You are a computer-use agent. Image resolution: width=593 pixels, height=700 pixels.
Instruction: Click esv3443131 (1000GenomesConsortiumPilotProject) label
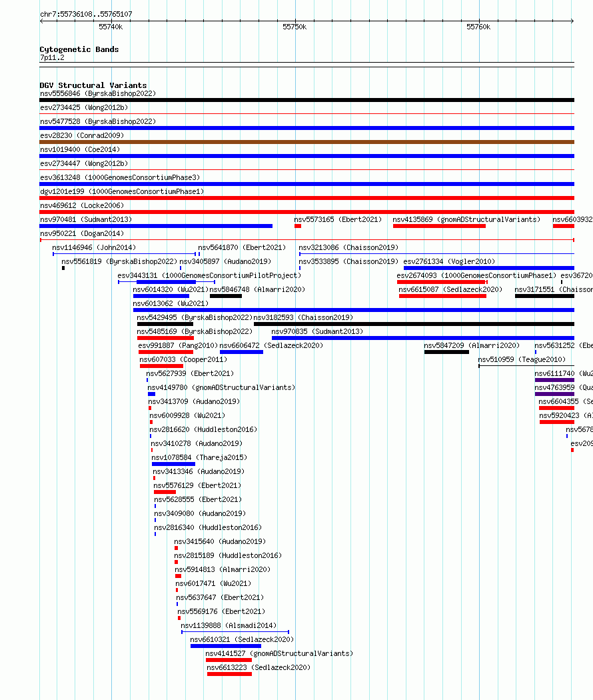pyautogui.click(x=209, y=275)
